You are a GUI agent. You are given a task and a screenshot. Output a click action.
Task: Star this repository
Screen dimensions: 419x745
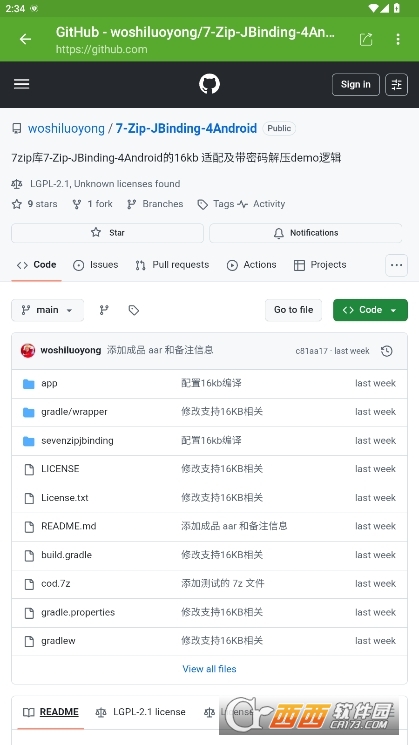[x=107, y=233]
